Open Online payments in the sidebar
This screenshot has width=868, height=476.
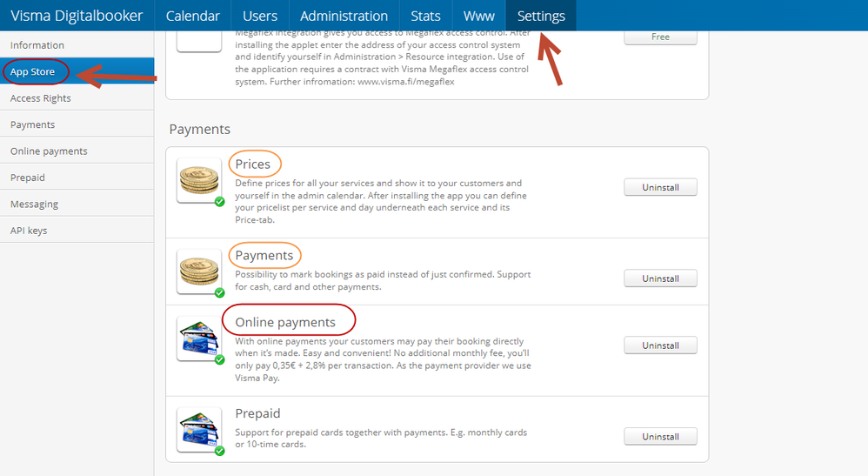77,151
